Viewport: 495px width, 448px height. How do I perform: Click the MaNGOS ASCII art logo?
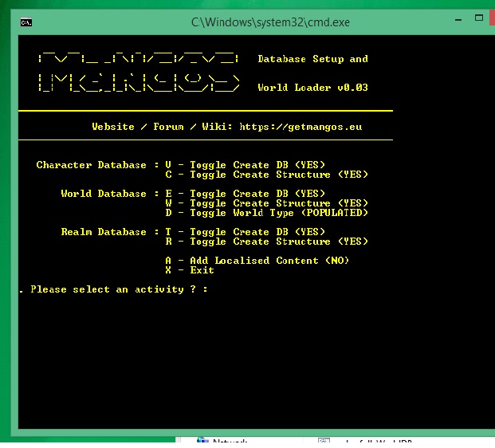point(139,72)
